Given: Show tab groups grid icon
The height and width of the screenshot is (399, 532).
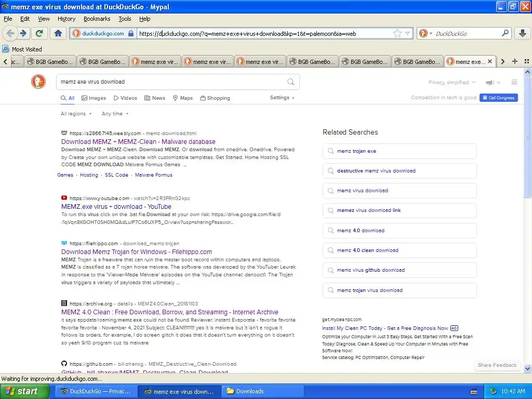Looking at the screenshot, I should [527, 61].
